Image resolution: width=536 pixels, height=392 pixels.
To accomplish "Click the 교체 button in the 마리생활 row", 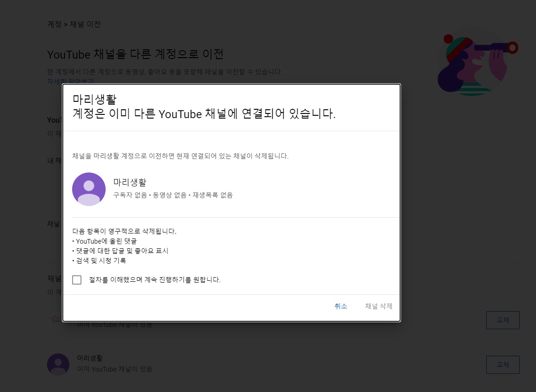I will (503, 365).
